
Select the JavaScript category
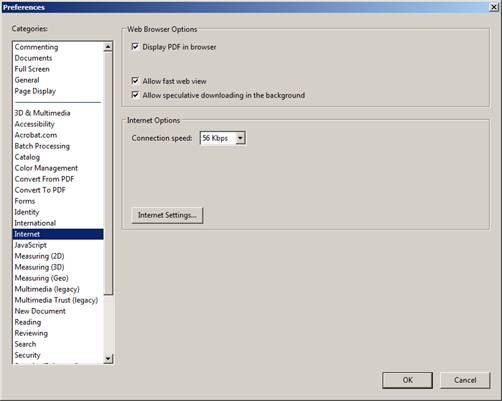(x=30, y=245)
